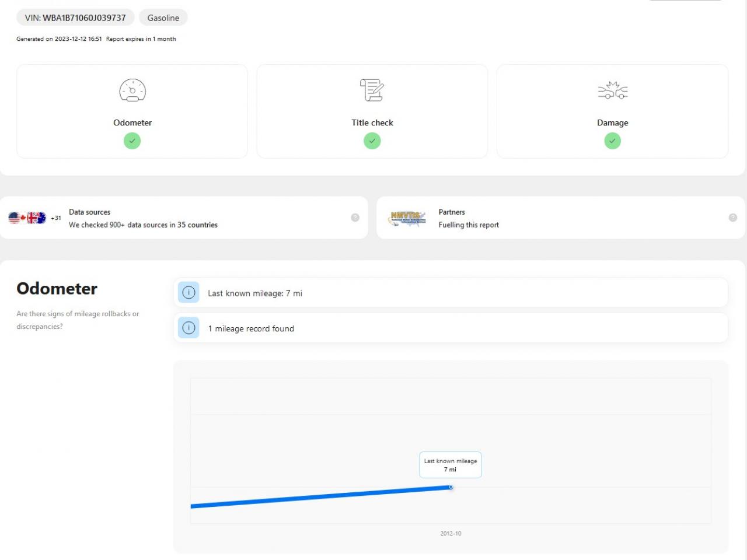Click the mileage data point on chart
Screen dimensions: 747x560
pyautogui.click(x=451, y=487)
